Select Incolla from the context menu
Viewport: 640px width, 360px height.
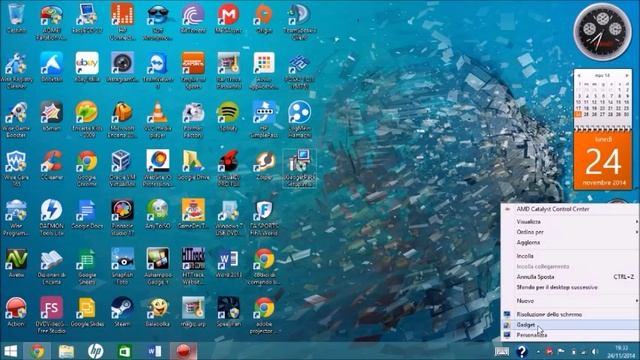(x=570, y=256)
